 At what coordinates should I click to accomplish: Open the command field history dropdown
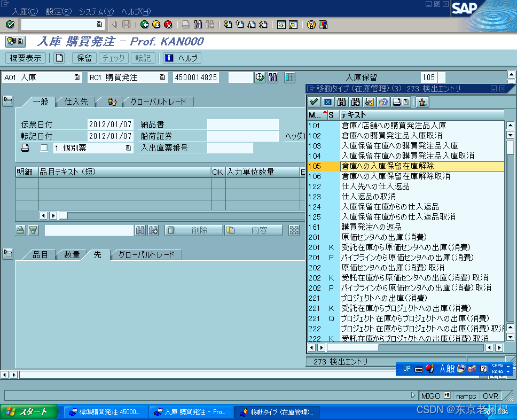point(99,25)
